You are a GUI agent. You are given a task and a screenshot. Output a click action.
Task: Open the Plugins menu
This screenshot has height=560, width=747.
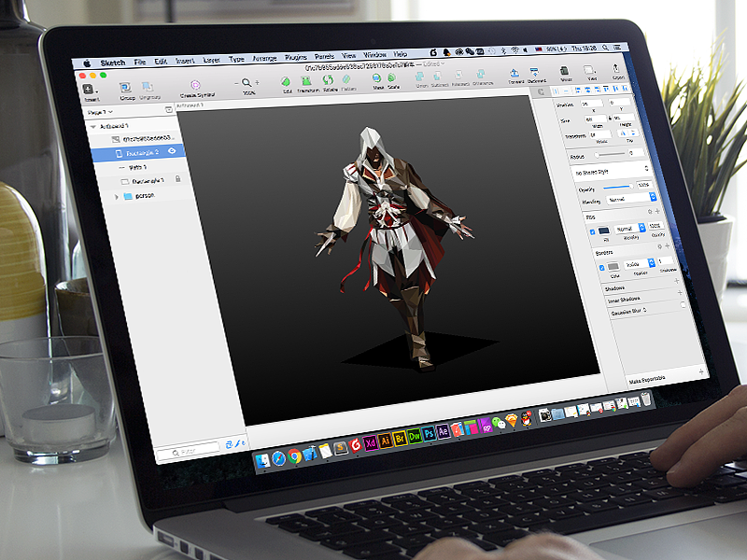(296, 57)
